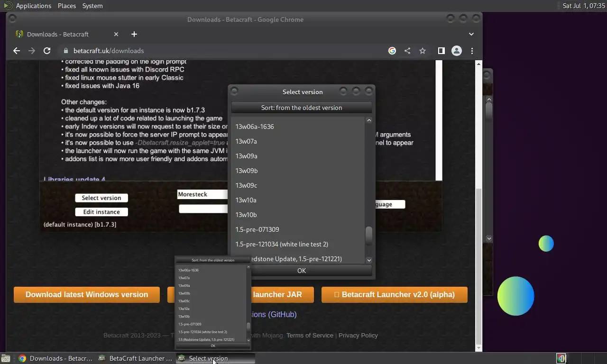
Task: Click Edit instance button in launcher
Action: click(x=101, y=212)
